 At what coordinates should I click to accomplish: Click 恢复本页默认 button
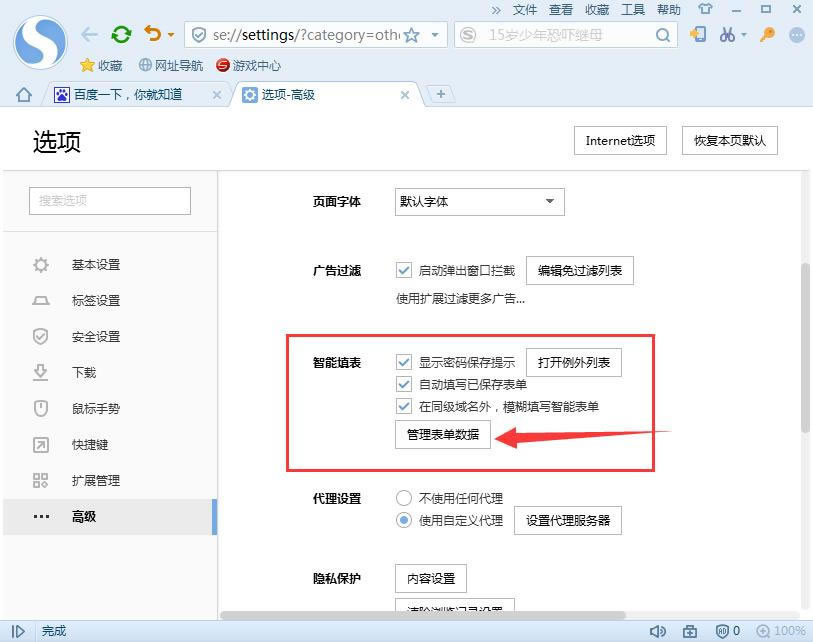730,141
